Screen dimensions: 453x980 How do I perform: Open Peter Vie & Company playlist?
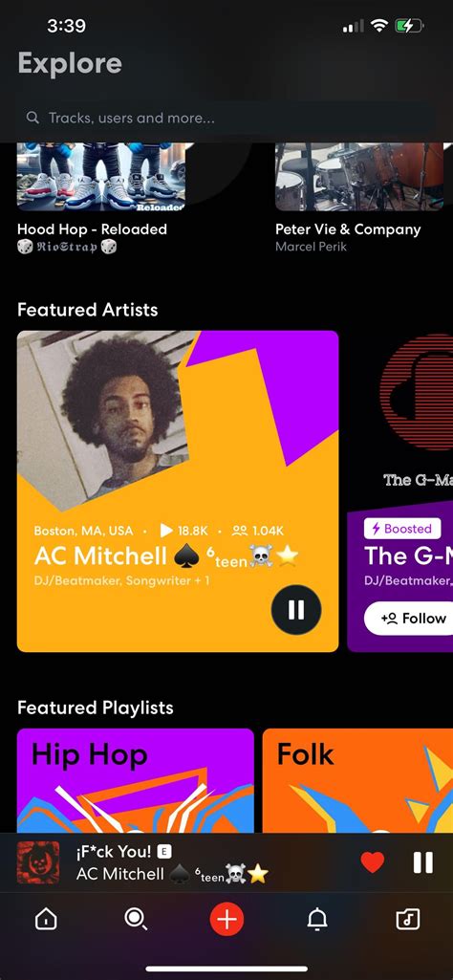coord(348,229)
